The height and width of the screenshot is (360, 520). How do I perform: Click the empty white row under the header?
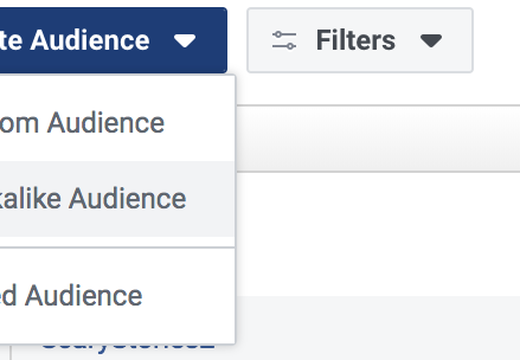click(378, 234)
